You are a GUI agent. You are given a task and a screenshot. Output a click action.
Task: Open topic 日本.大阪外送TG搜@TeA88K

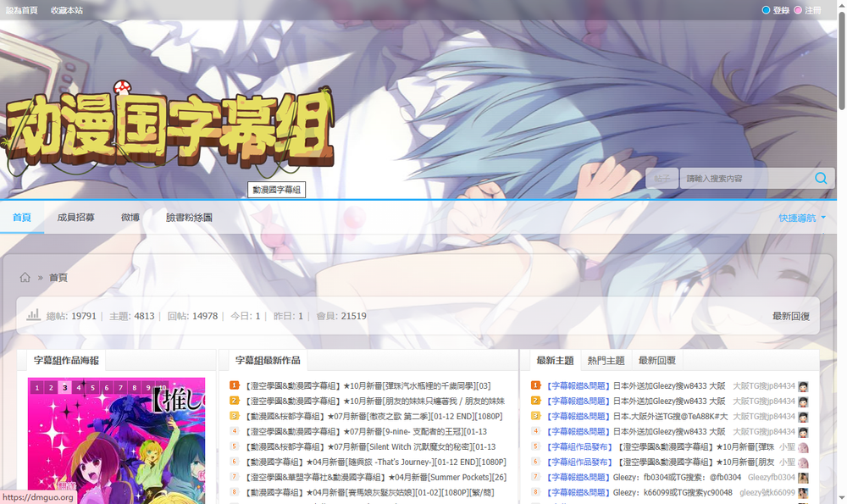670,417
